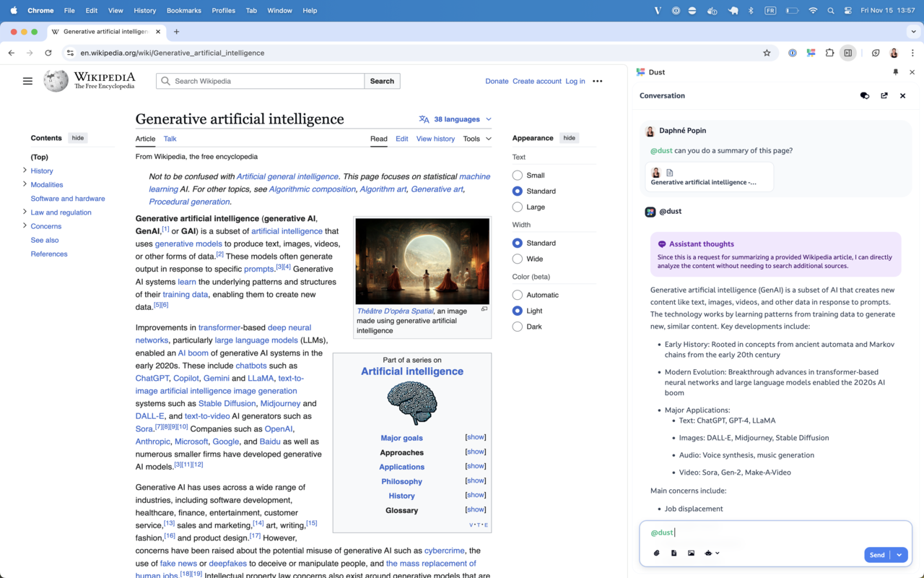
Task: Open the Send button dropdown arrow
Action: point(899,555)
